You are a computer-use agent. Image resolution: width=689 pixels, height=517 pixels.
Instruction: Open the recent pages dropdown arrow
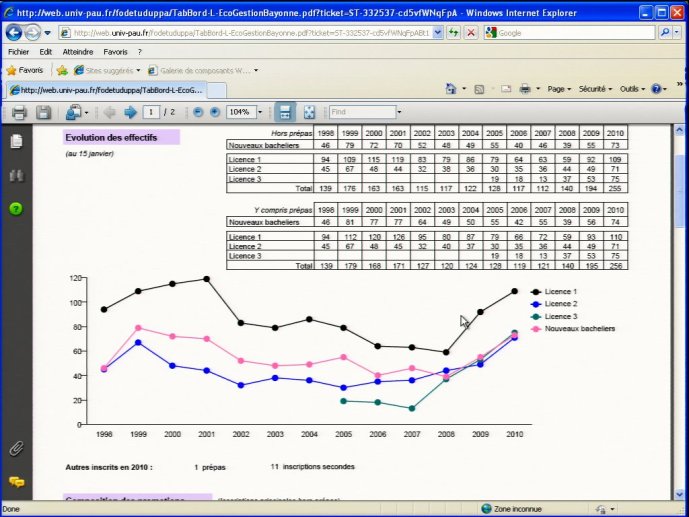[x=47, y=33]
